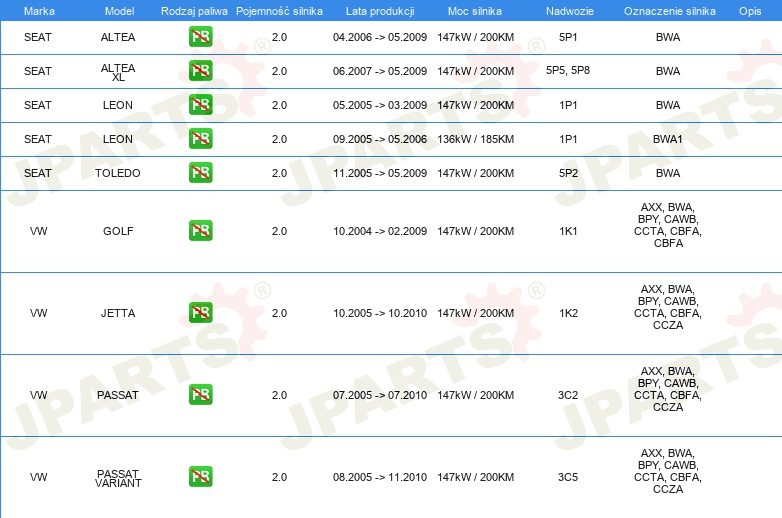782x518 pixels.
Task: Click the Moc silnika column header
Action: [x=475, y=11]
